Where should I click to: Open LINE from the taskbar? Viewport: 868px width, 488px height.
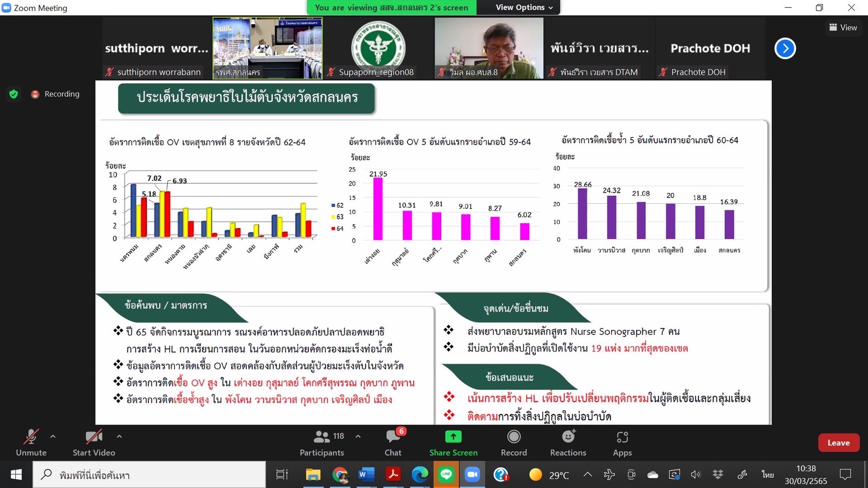click(x=446, y=475)
